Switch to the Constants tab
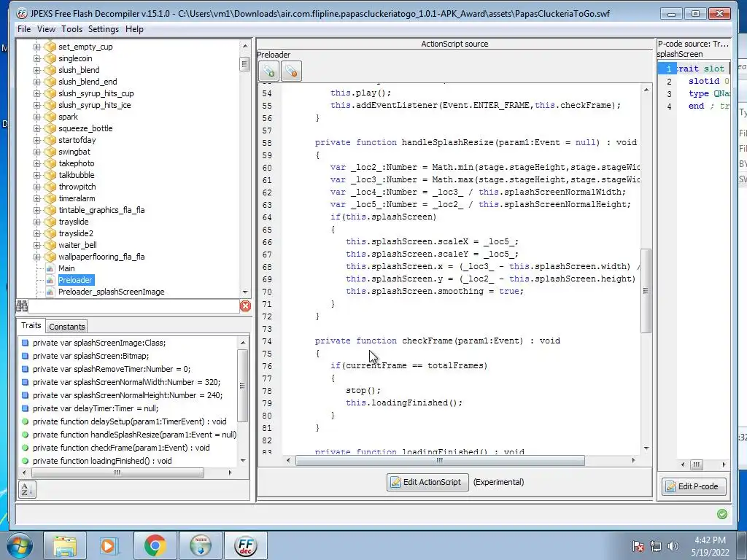Viewport: 747px width, 560px height. point(66,327)
